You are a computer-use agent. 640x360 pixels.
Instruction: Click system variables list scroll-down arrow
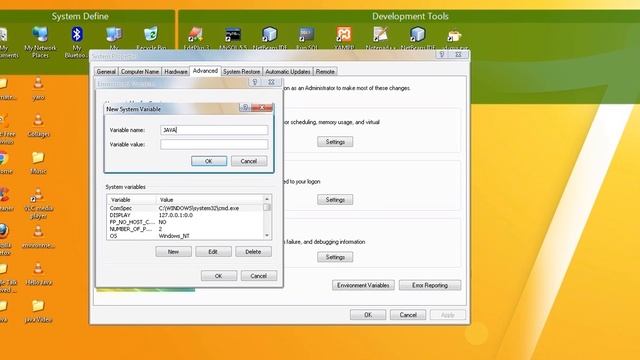pyautogui.click(x=267, y=236)
